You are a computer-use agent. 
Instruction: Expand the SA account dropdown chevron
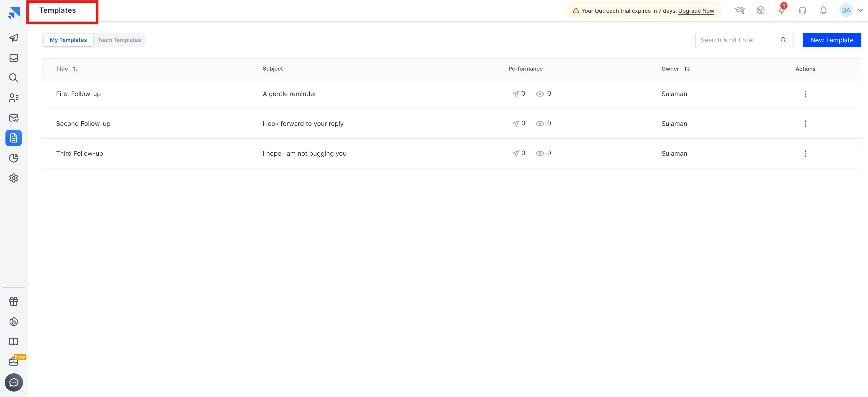[860, 10]
